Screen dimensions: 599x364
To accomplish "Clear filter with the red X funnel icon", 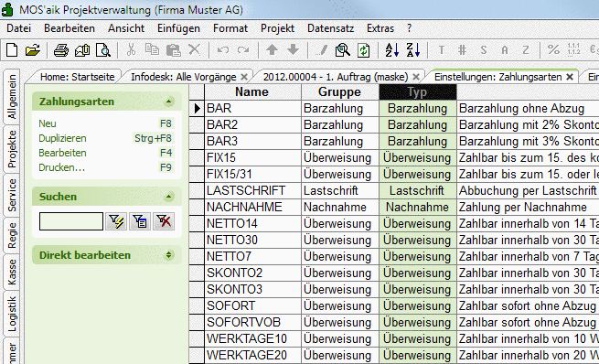I will [x=164, y=221].
